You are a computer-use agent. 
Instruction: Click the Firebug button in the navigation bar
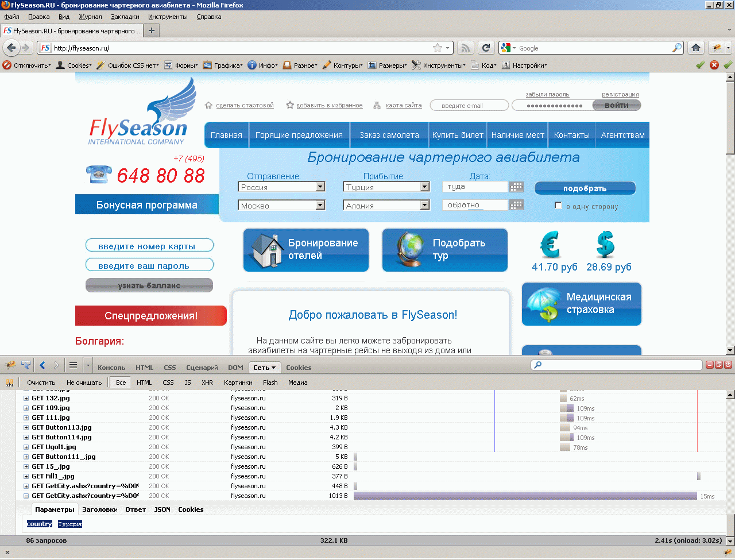[717, 48]
